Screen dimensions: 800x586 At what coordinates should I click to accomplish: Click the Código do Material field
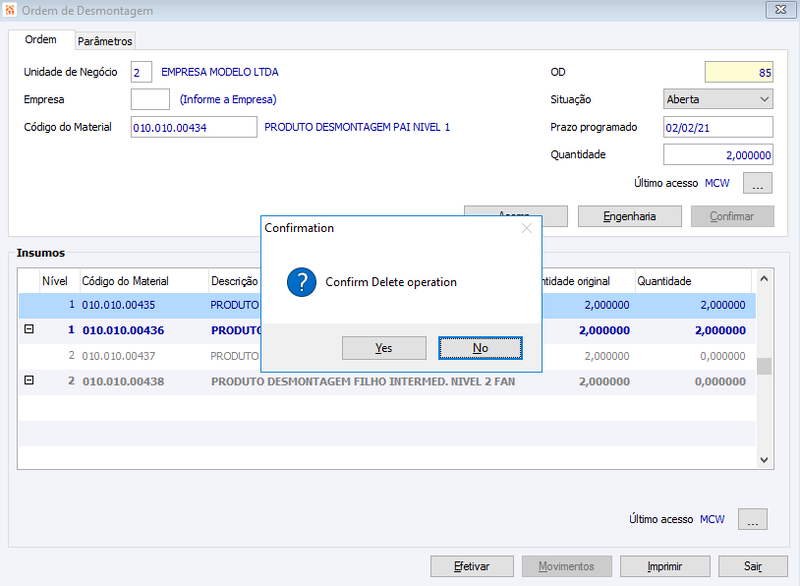tap(194, 127)
